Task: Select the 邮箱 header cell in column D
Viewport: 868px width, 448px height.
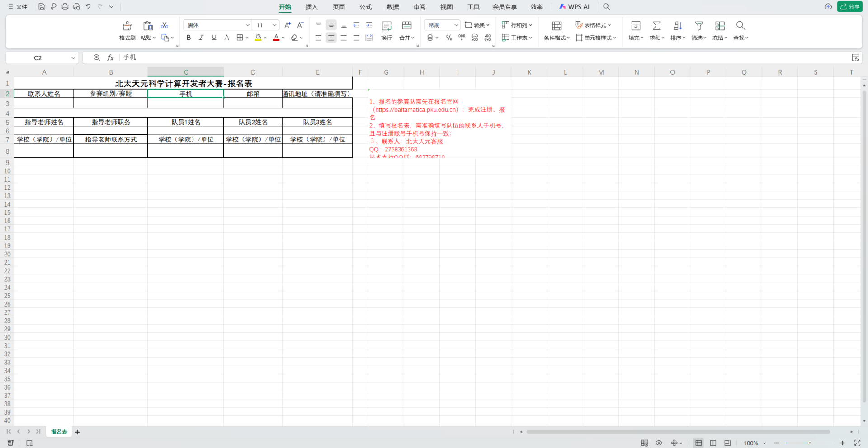Action: click(253, 94)
